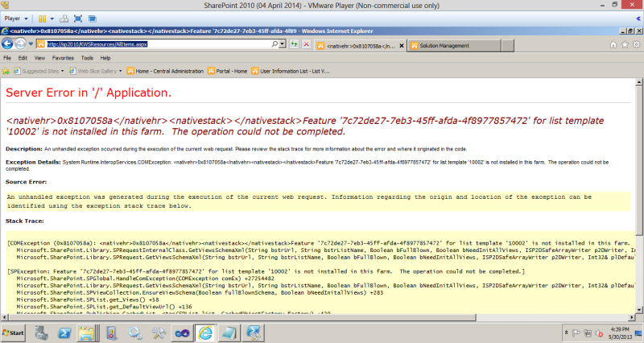The width and height of the screenshot is (644, 343).
Task: Click the vertical scrollbar up arrow
Action: 639,82
